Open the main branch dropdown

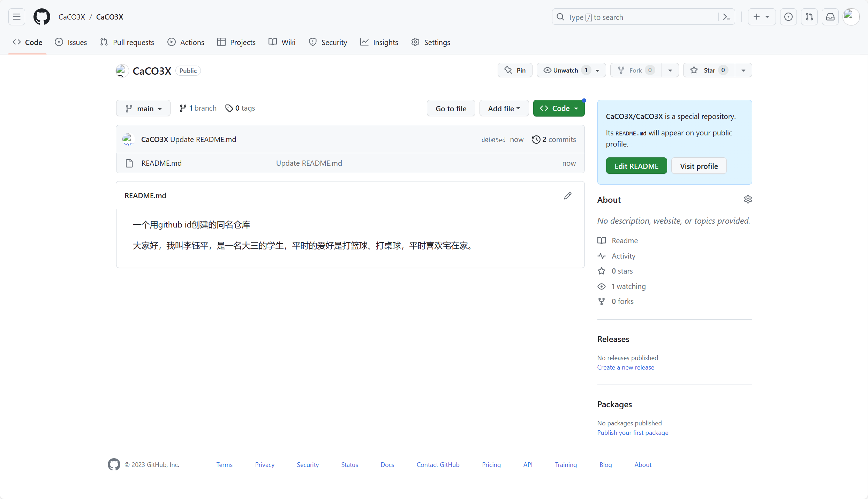click(x=143, y=108)
